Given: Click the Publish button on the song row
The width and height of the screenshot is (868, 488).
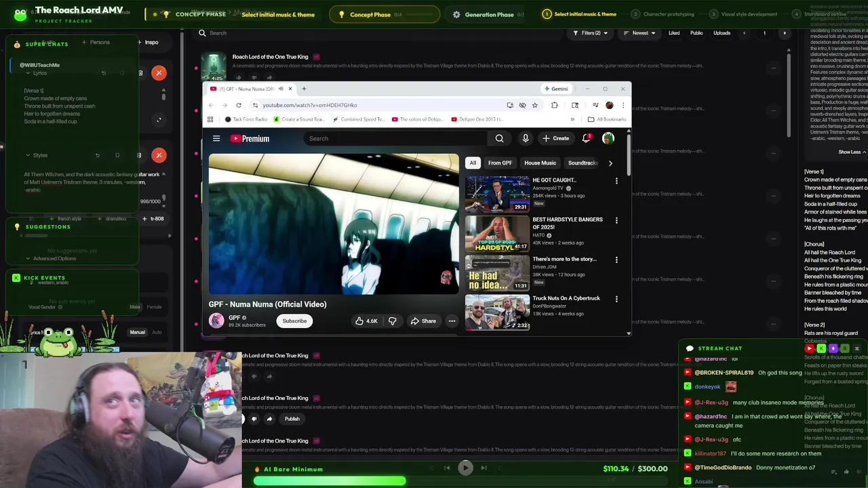Looking at the screenshot, I should 292,419.
